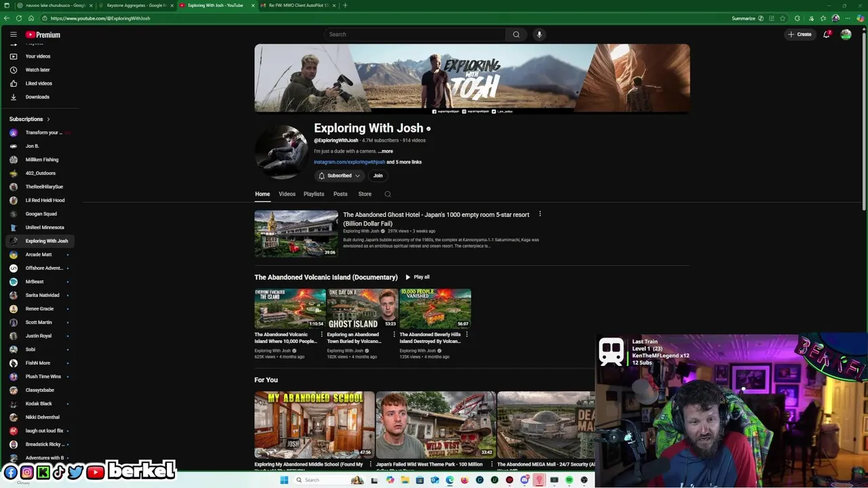The image size is (868, 488).
Task: Open options for Abandoned Middle School video
Action: pyautogui.click(x=370, y=465)
